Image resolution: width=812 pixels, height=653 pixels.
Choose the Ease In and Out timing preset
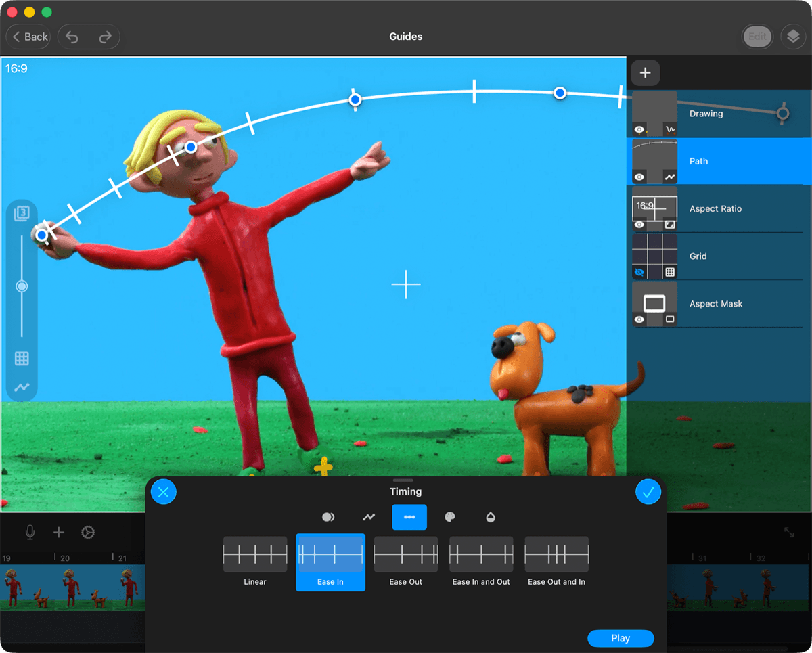click(x=481, y=562)
